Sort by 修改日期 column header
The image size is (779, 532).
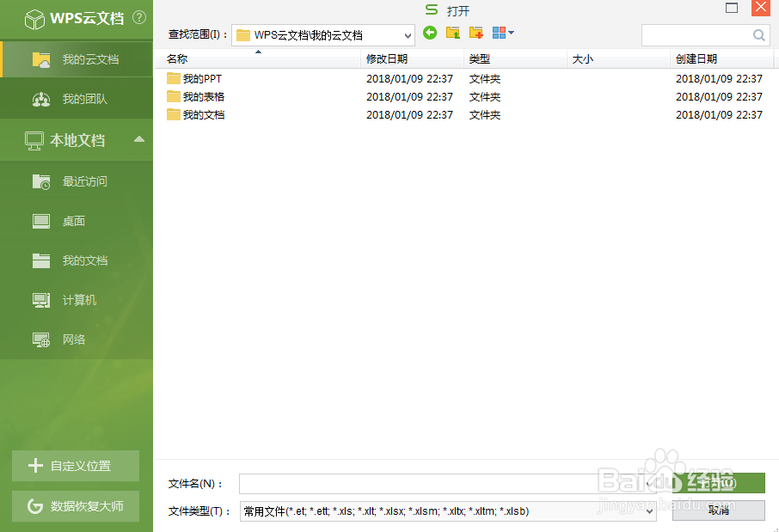tap(413, 58)
